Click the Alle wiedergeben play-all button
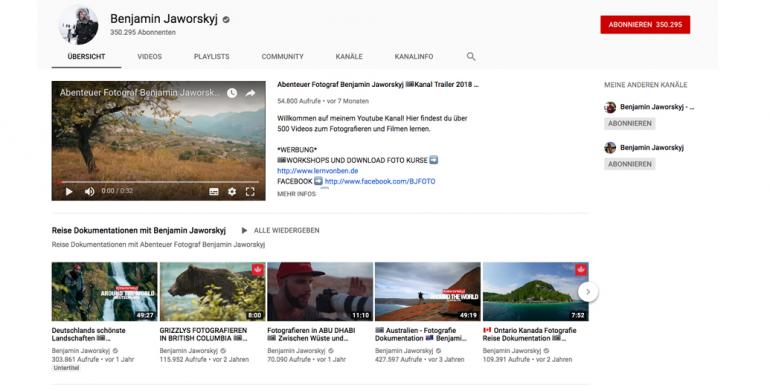Viewport: 770px width, 391px height. [280, 230]
